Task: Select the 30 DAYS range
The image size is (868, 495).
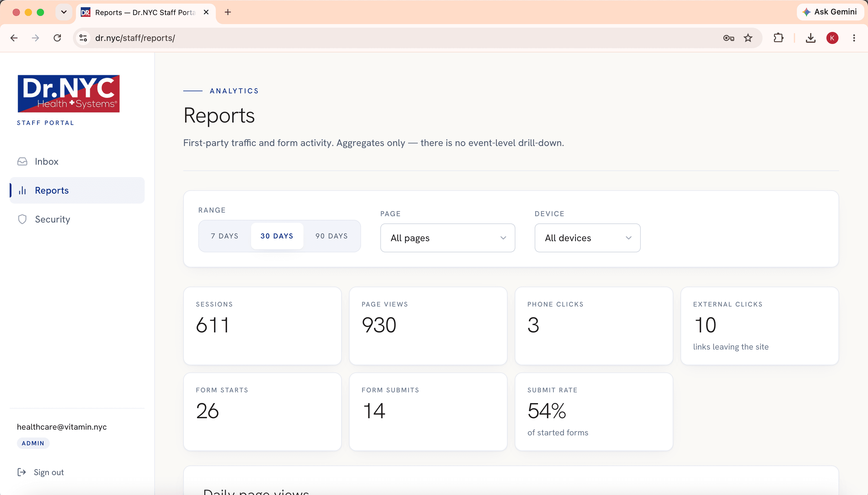Action: pos(277,236)
